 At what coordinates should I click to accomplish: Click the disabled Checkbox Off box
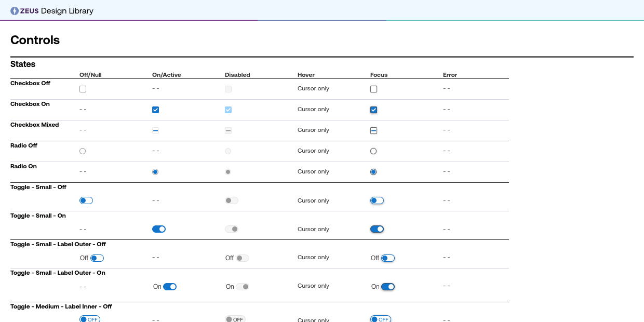pyautogui.click(x=228, y=89)
